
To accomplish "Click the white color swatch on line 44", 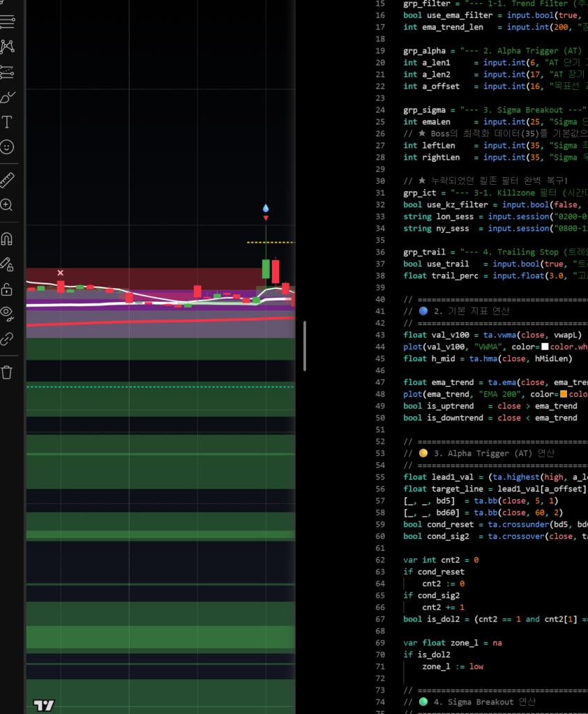I will pyautogui.click(x=545, y=347).
